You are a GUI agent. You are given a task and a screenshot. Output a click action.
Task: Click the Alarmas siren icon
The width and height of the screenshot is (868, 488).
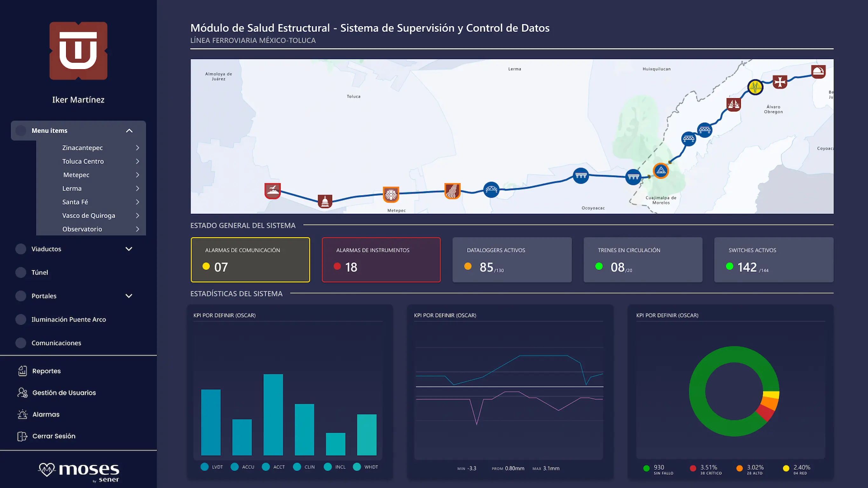(23, 414)
